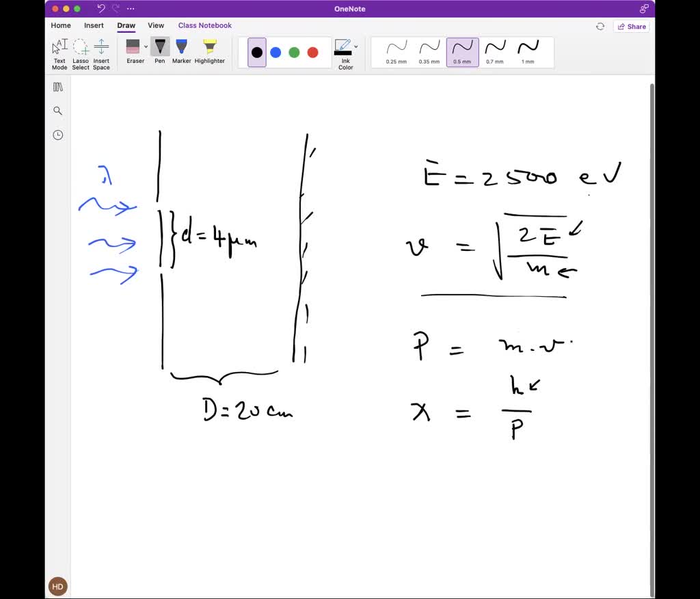Viewport: 700px width, 599px height.
Task: Switch to the Insert ribbon tab
Action: point(94,25)
